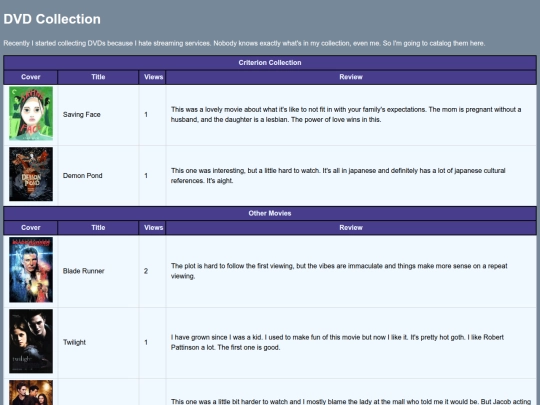Click the Saving Face views count

[x=146, y=115]
